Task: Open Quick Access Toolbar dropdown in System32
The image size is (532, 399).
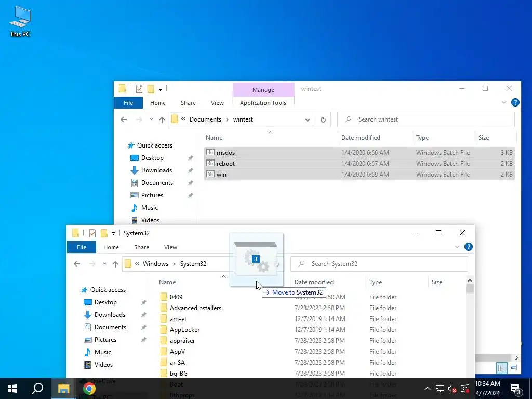Action: [x=113, y=233]
